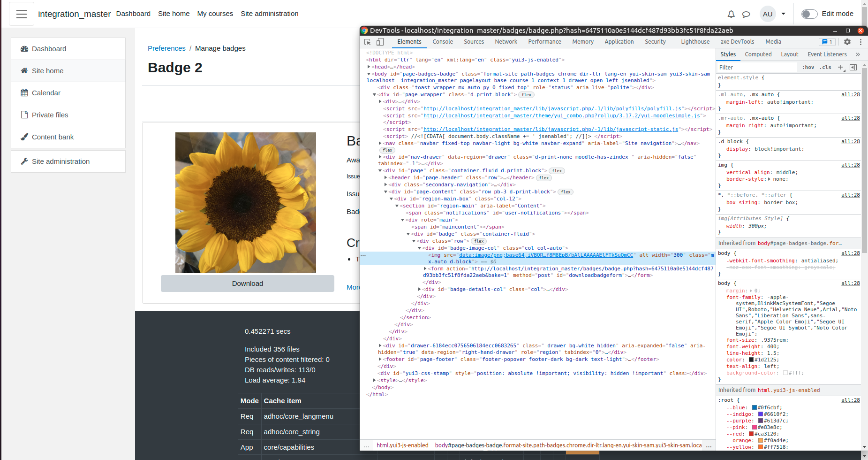Open My courses in top navigation
This screenshot has width=868, height=460.
(x=215, y=14)
